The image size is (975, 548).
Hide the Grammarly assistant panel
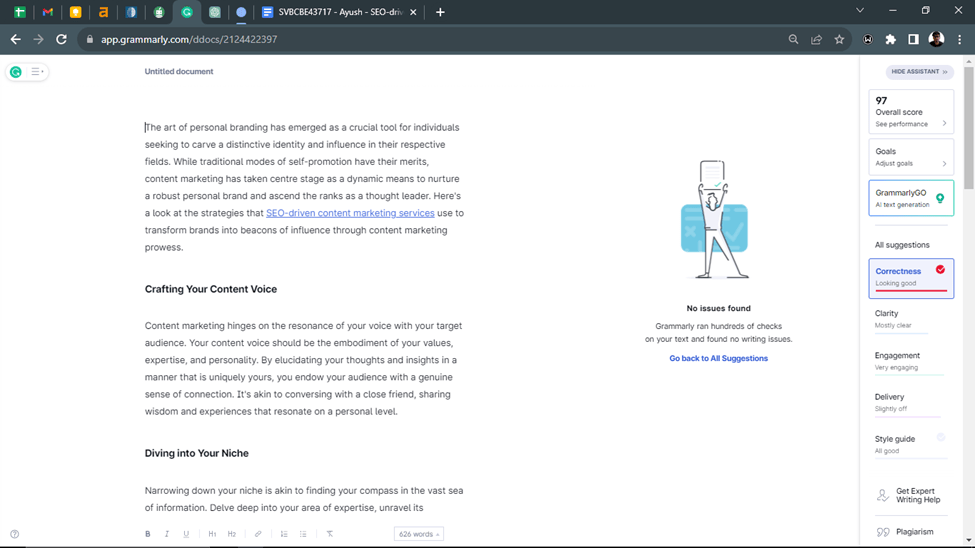(x=919, y=72)
